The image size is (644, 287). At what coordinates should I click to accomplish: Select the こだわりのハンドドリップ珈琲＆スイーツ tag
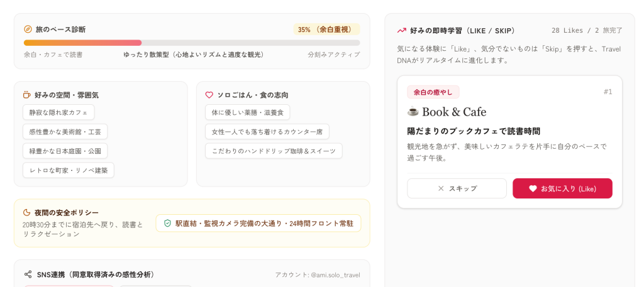coord(274,151)
